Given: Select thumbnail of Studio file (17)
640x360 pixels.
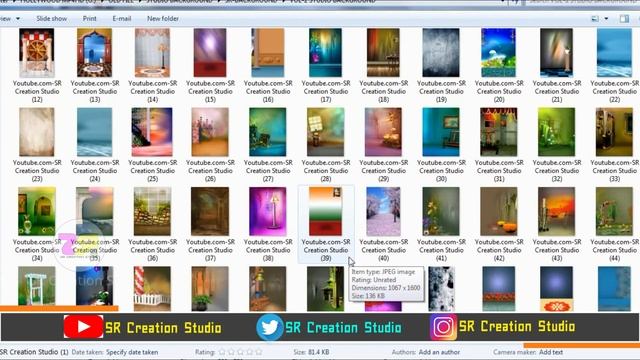Looking at the screenshot, I should coord(325,53).
